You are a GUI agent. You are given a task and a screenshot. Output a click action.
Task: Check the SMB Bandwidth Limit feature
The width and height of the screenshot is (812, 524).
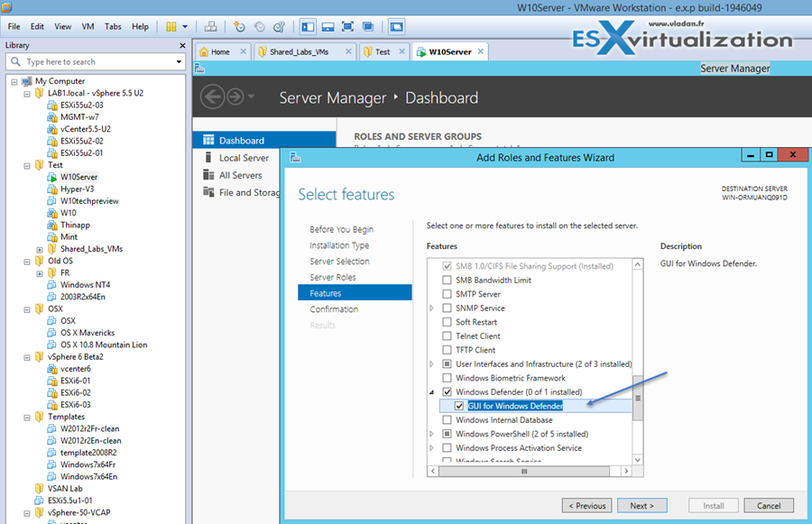click(447, 280)
